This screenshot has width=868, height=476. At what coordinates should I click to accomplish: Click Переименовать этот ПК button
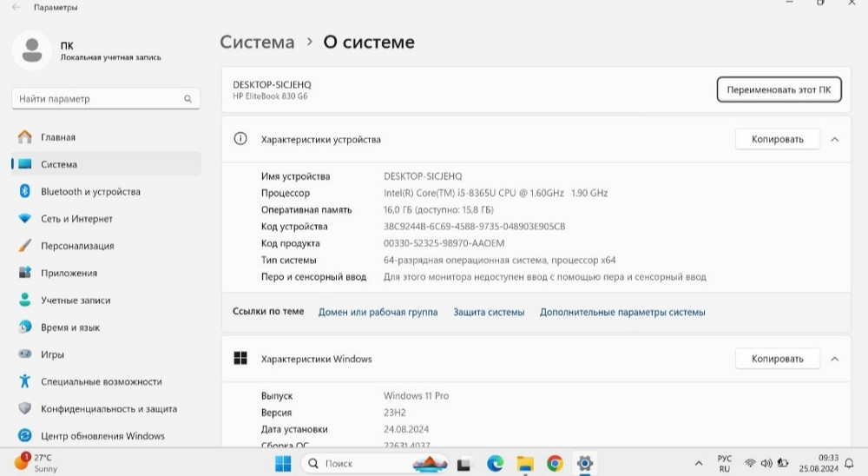coord(779,89)
